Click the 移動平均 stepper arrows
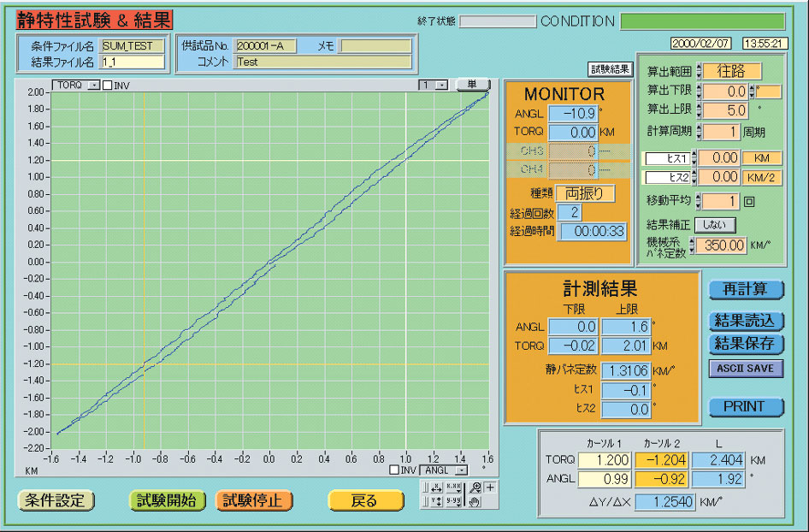The image size is (809, 532). point(698,201)
